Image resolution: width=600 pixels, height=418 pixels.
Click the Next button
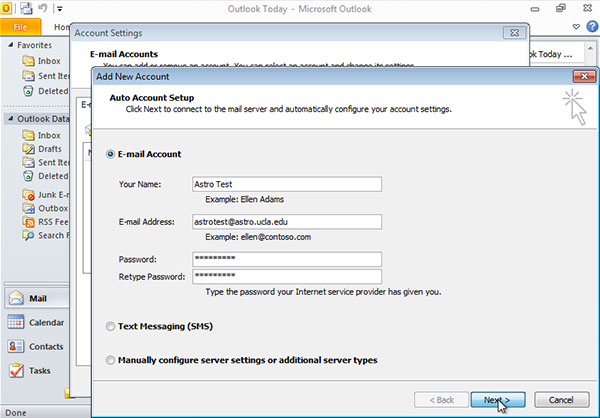(498, 400)
